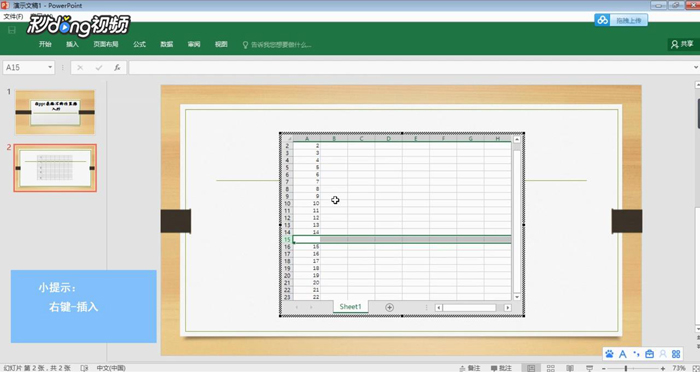Click the Select All corner of sheet
This screenshot has height=372, width=700.
(287, 138)
